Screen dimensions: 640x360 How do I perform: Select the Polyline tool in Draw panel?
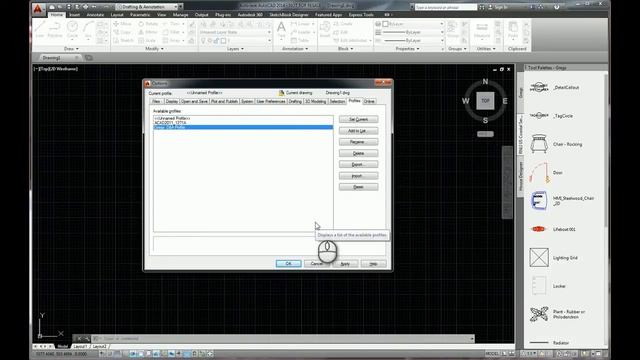tap(55, 30)
